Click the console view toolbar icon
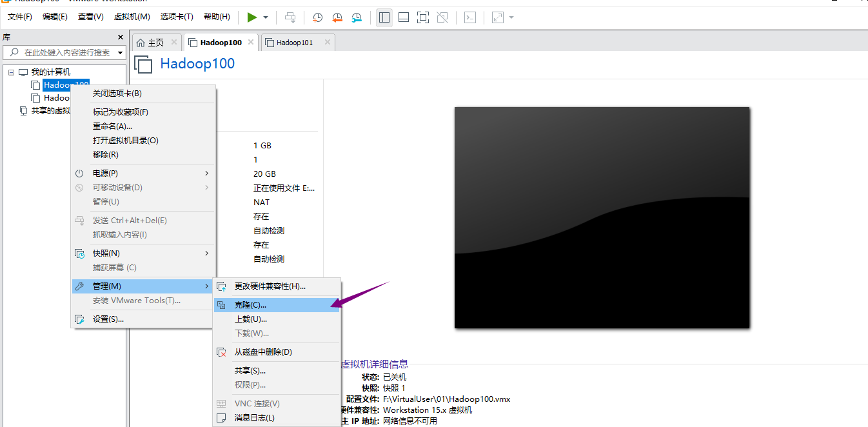Screen dimensions: 868x427 pyautogui.click(x=471, y=17)
